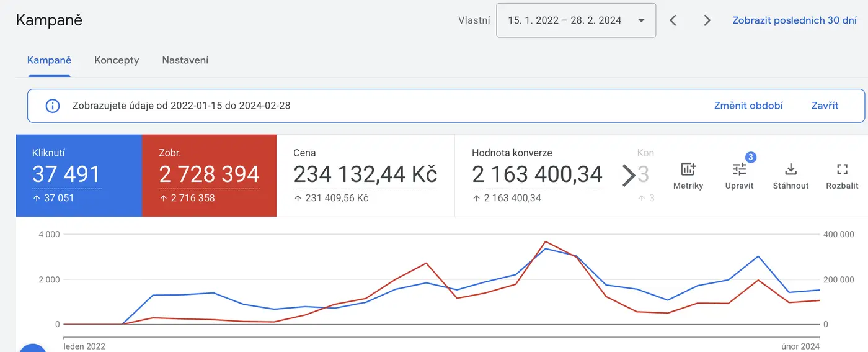Select the blue Kliknutí scorecard
The width and height of the screenshot is (868, 352).
[79, 176]
